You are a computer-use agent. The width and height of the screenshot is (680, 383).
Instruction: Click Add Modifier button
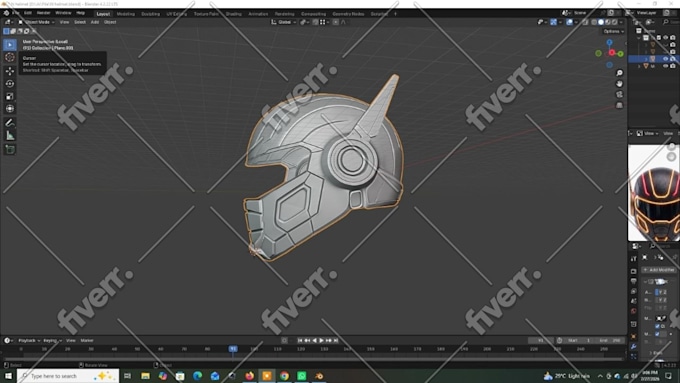[659, 270]
